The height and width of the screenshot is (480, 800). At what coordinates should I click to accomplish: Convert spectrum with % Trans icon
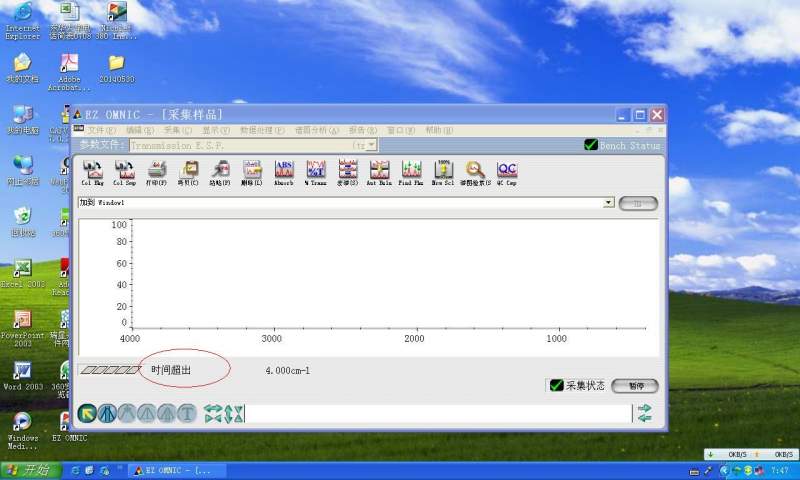pos(316,173)
